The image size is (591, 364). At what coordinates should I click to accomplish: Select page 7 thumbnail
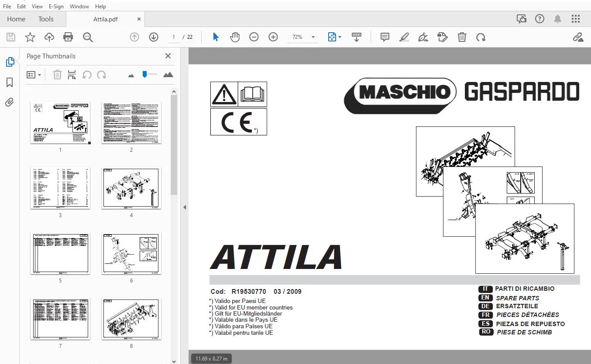coord(60,319)
